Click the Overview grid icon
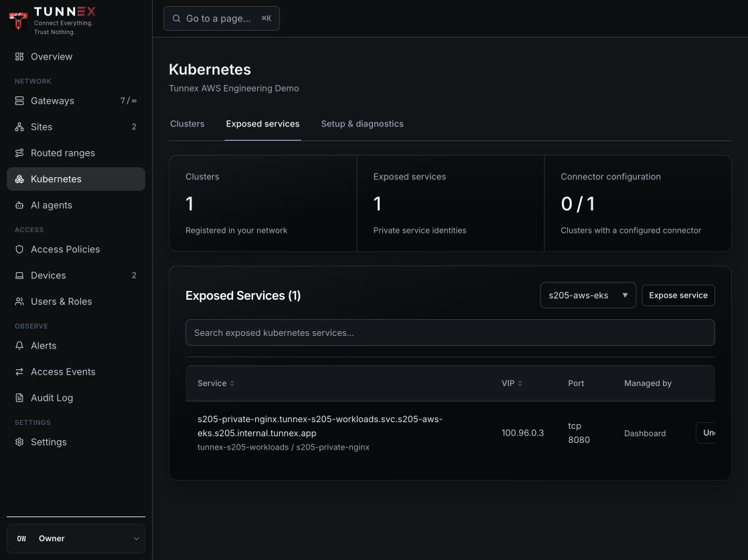 point(19,57)
